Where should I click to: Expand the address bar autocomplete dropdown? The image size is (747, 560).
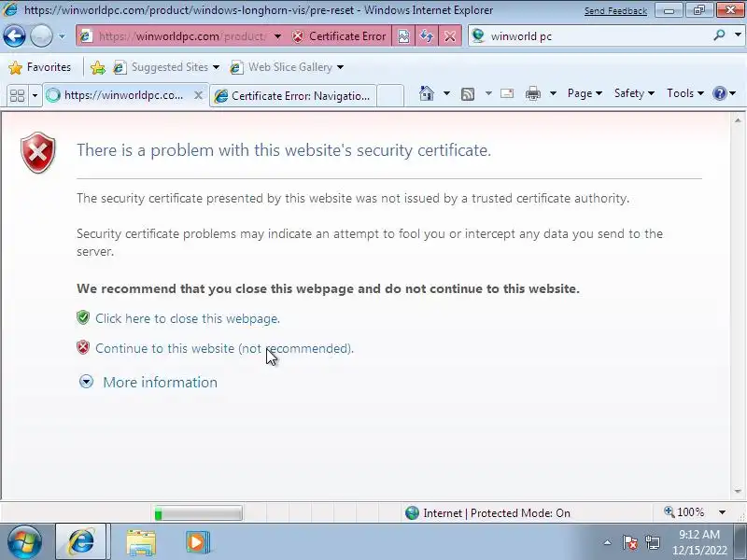[277, 36]
